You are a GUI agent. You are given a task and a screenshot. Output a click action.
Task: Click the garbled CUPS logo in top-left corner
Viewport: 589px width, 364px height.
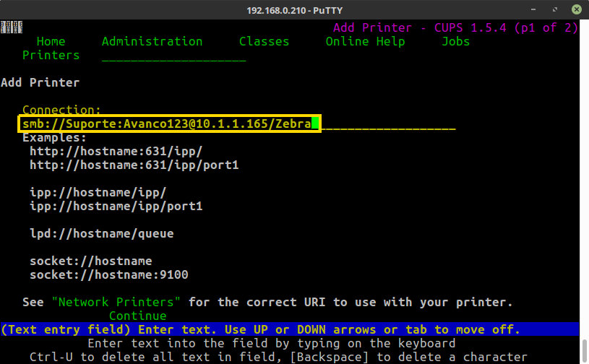click(x=9, y=27)
